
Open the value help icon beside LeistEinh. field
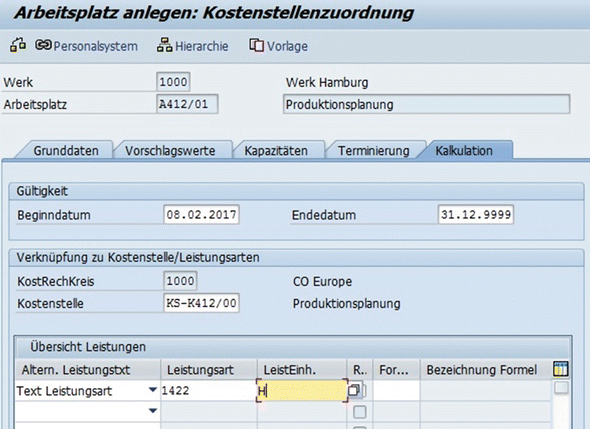(x=354, y=390)
